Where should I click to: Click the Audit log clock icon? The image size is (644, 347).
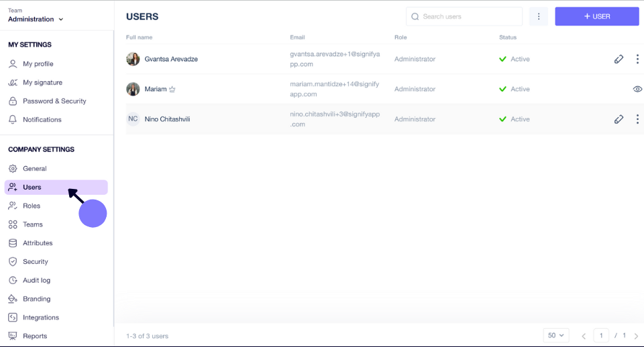tap(13, 280)
